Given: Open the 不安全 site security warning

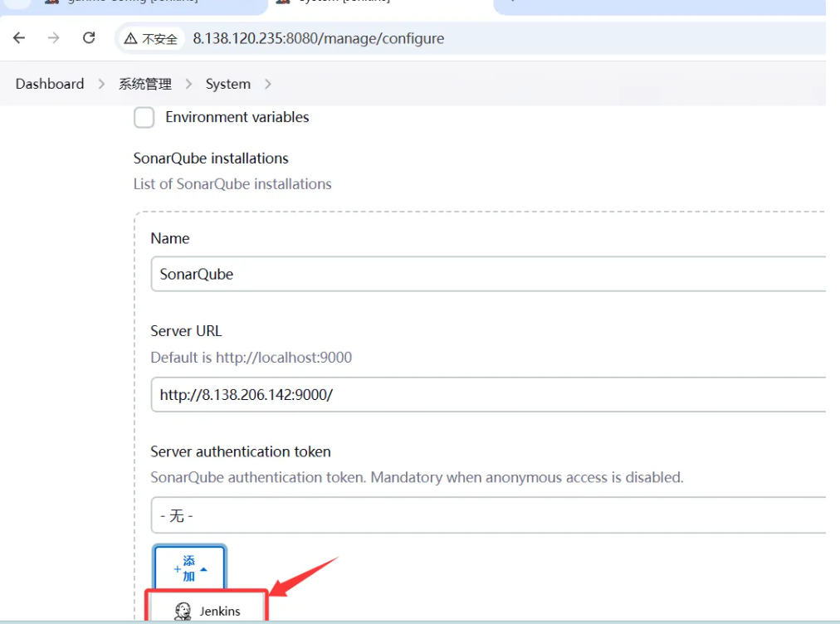Looking at the screenshot, I should [151, 38].
